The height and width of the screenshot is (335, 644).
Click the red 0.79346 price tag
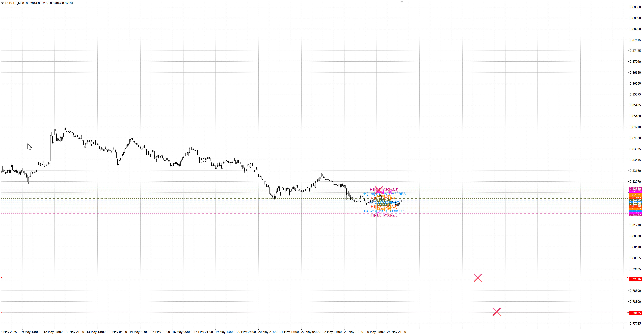(635, 279)
